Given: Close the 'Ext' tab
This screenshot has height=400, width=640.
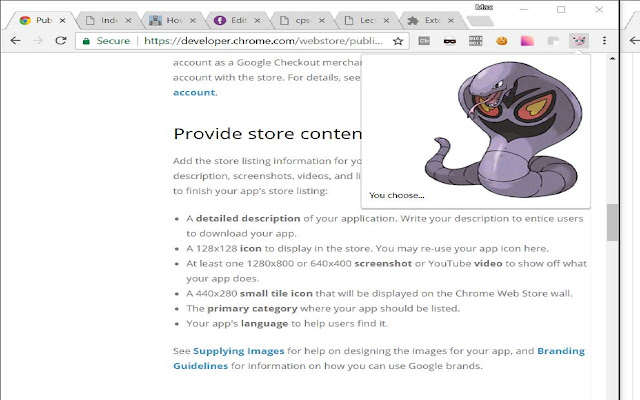Looking at the screenshot, I should tap(451, 20).
